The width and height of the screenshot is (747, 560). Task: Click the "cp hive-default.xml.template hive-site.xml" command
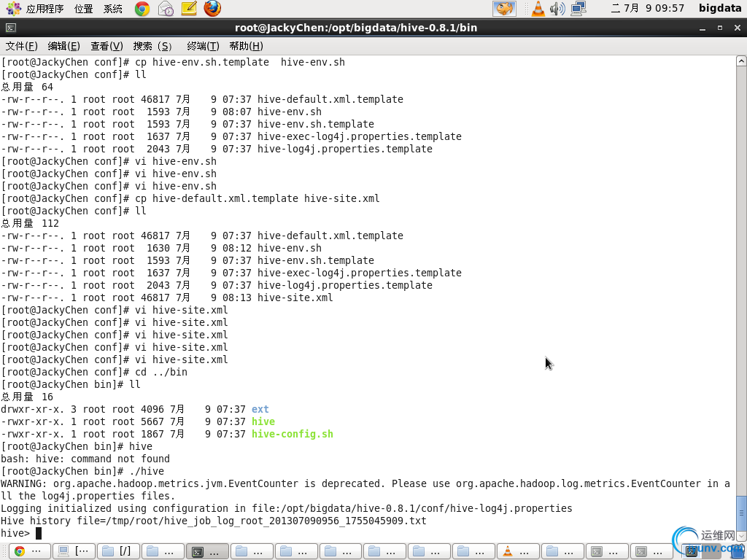pos(258,198)
